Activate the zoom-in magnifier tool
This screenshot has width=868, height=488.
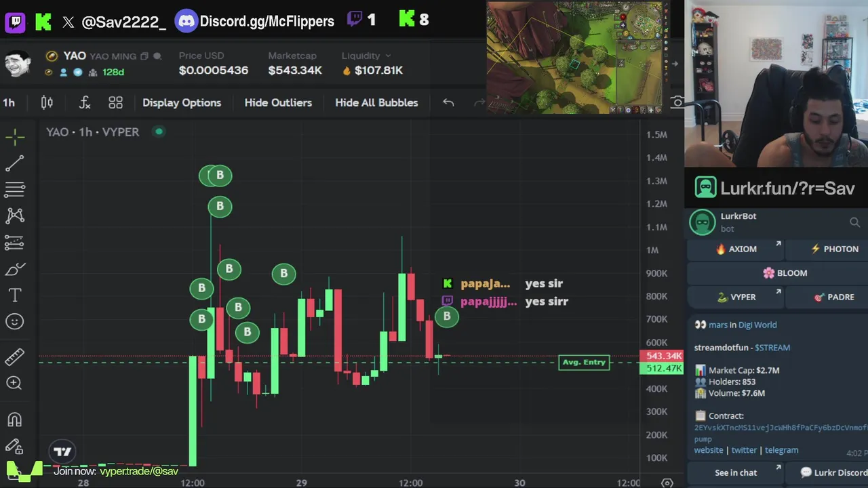pos(15,383)
